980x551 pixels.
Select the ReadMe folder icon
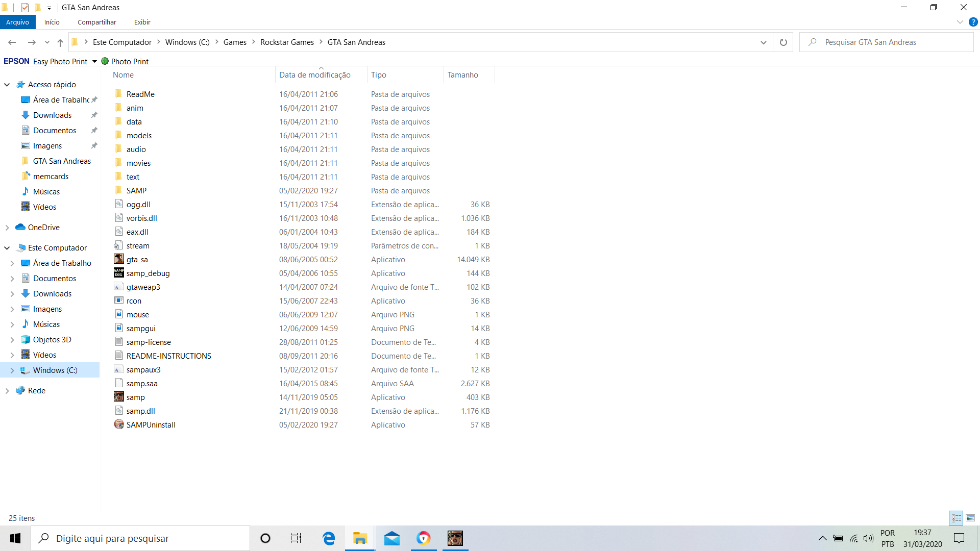click(119, 94)
